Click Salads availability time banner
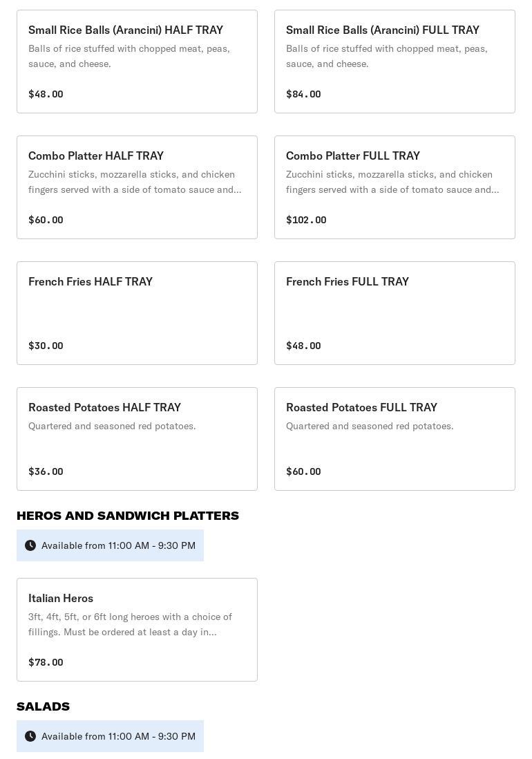 [118, 736]
